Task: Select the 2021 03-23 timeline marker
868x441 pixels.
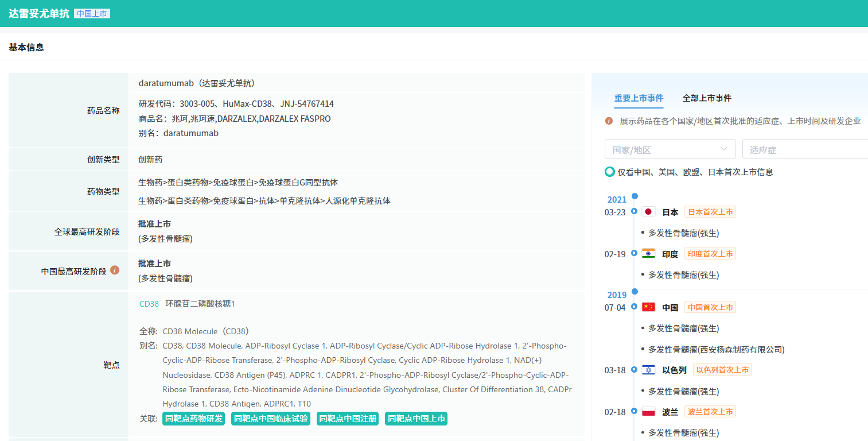Action: tap(634, 211)
